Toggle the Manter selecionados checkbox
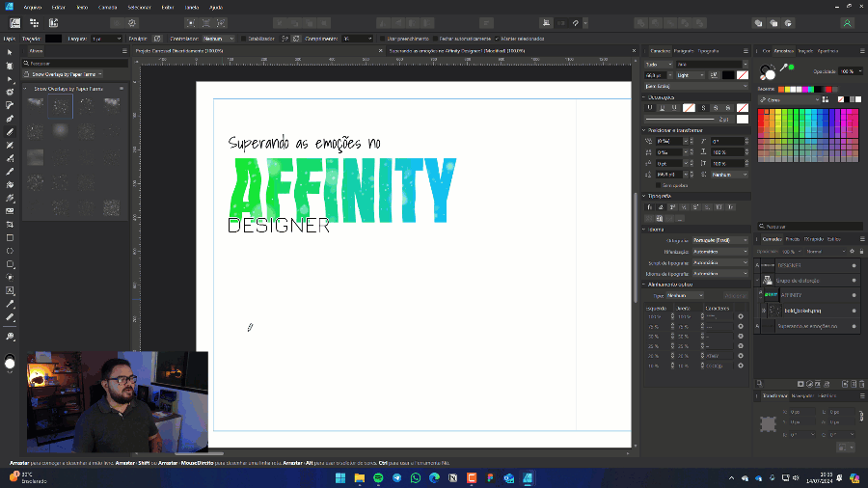868x488 pixels. (x=497, y=39)
